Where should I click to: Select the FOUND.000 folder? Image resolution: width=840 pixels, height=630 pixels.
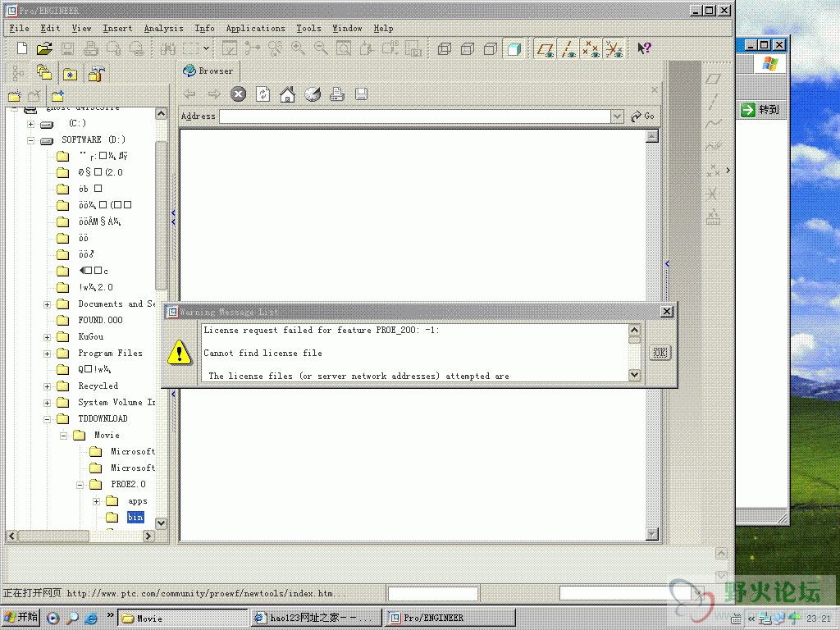coord(100,321)
